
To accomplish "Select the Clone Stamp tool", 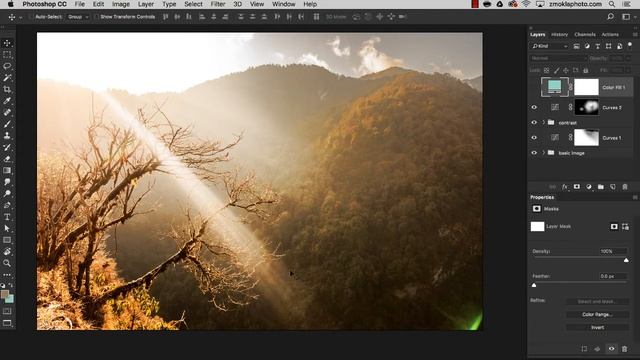I will pos(7,136).
